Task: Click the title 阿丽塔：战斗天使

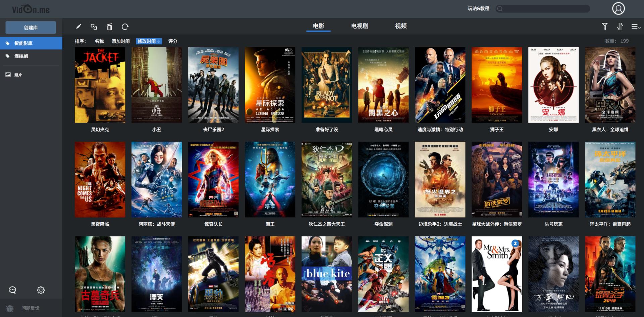Action: pos(157,224)
